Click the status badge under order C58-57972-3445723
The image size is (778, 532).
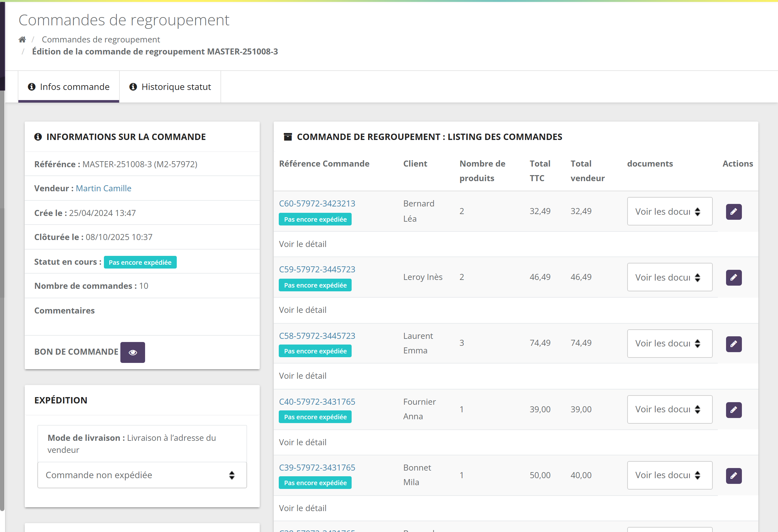coord(315,351)
